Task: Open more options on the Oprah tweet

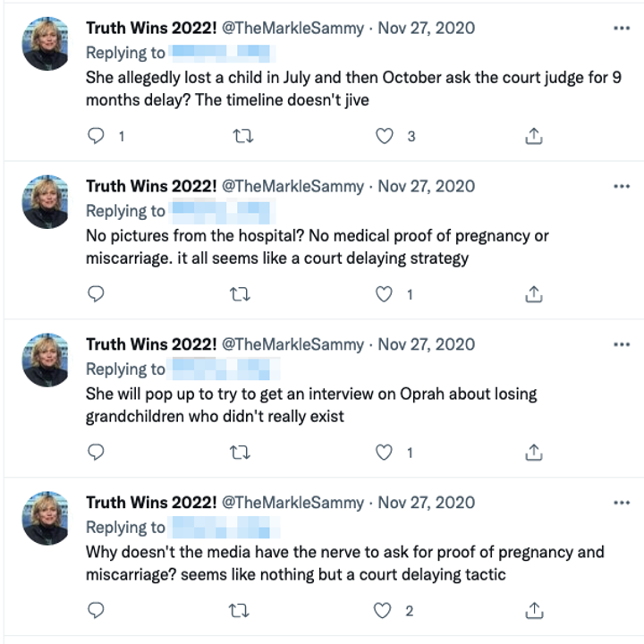Action: [622, 344]
